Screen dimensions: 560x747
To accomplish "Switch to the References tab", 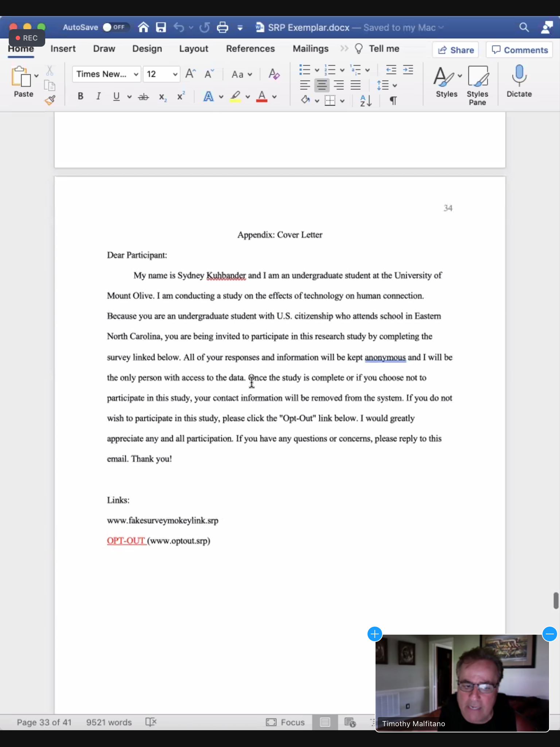I will (x=250, y=49).
